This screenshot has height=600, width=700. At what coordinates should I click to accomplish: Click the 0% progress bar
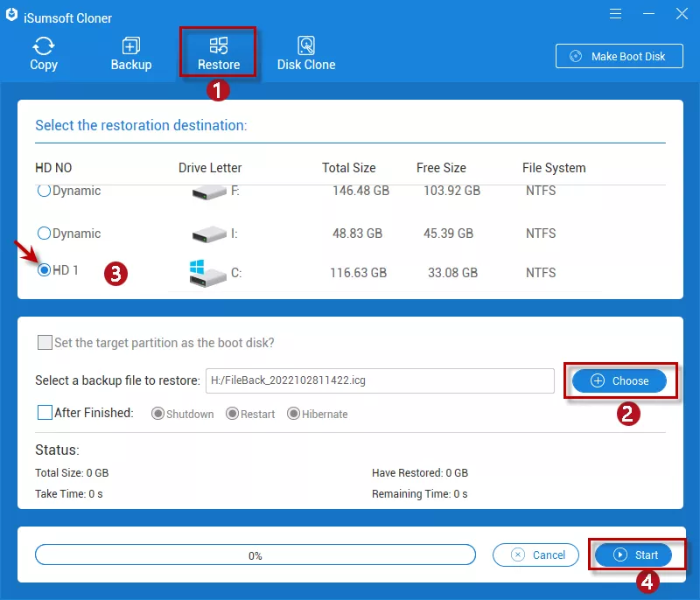pyautogui.click(x=255, y=555)
